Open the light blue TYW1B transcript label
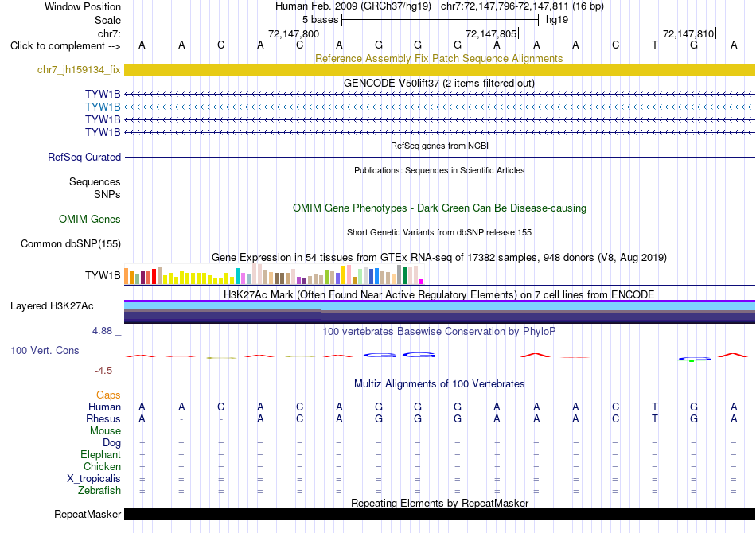This screenshot has height=533, width=756. pos(103,107)
